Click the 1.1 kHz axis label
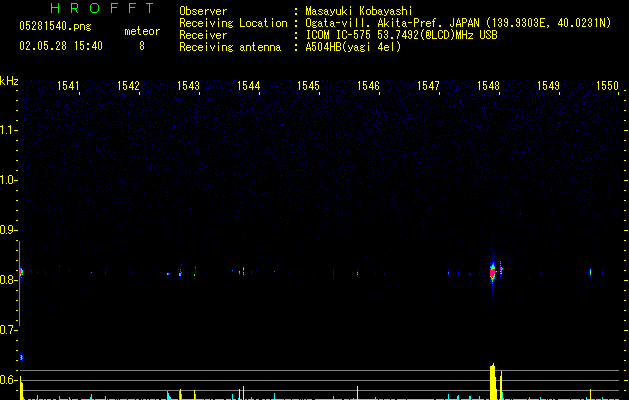The image size is (629, 400). [7, 130]
